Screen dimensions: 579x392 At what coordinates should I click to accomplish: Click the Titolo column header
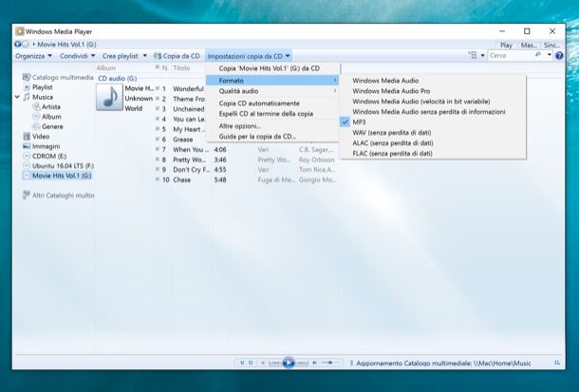click(181, 68)
